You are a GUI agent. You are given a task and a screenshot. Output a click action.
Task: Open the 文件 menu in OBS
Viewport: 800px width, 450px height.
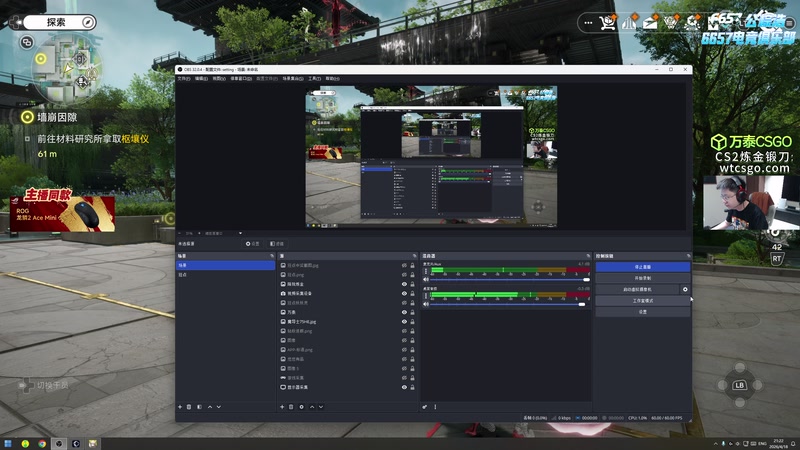point(184,79)
